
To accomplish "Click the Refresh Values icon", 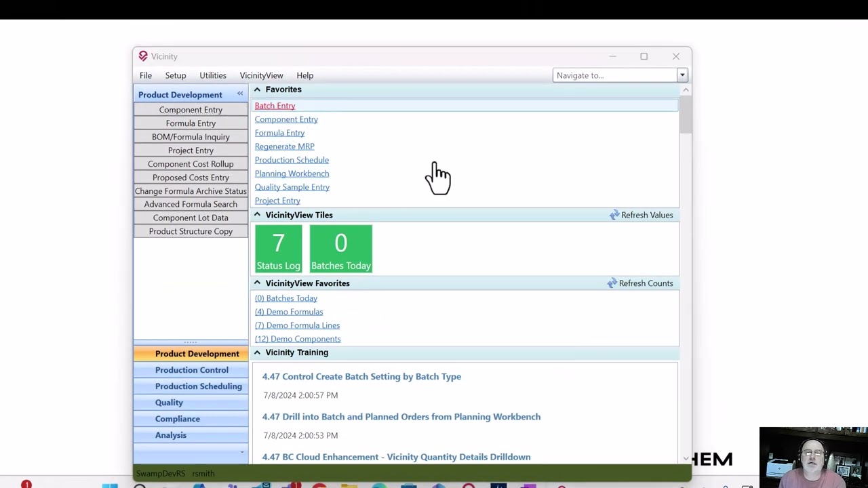I will pyautogui.click(x=614, y=215).
